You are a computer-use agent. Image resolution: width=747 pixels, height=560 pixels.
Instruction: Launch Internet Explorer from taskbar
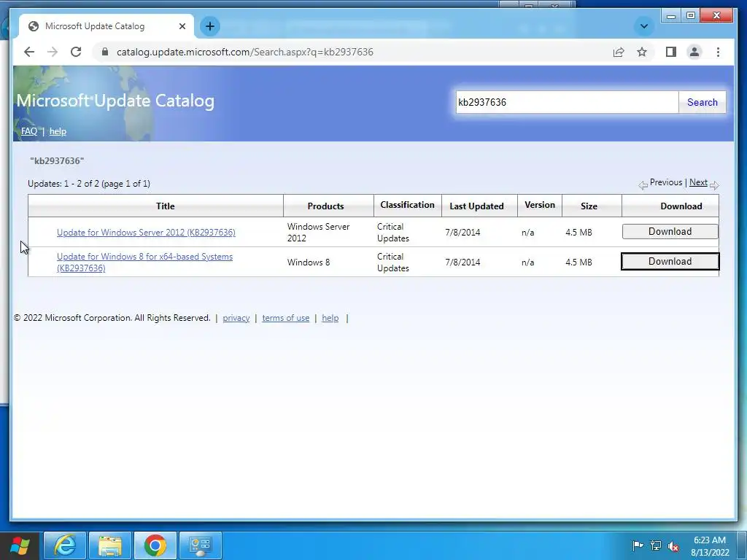pyautogui.click(x=65, y=545)
